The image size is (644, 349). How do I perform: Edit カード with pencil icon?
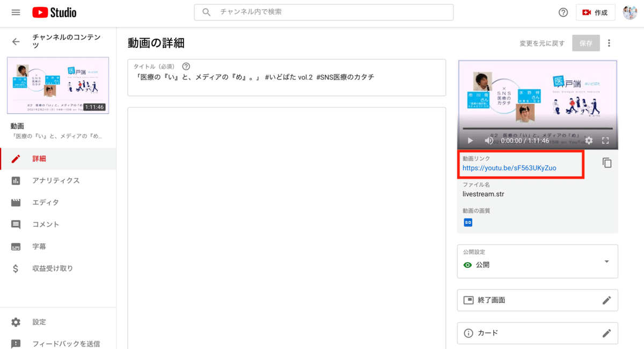click(607, 333)
